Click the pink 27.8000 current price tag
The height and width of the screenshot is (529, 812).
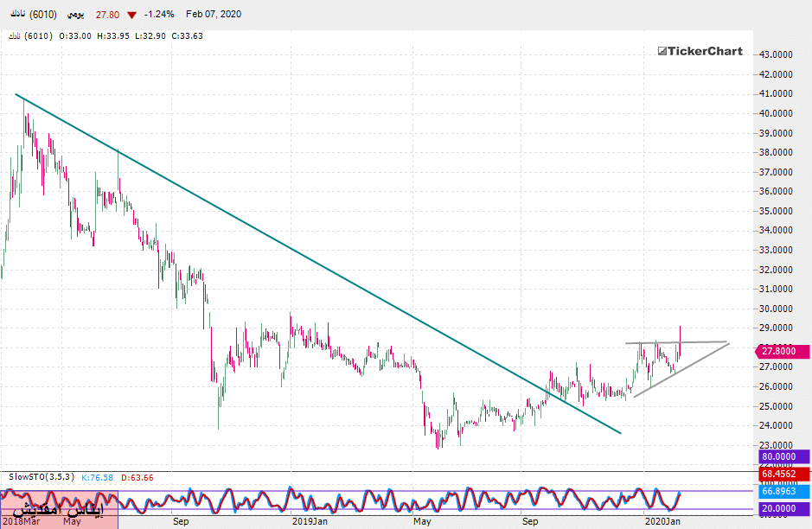coord(783,350)
